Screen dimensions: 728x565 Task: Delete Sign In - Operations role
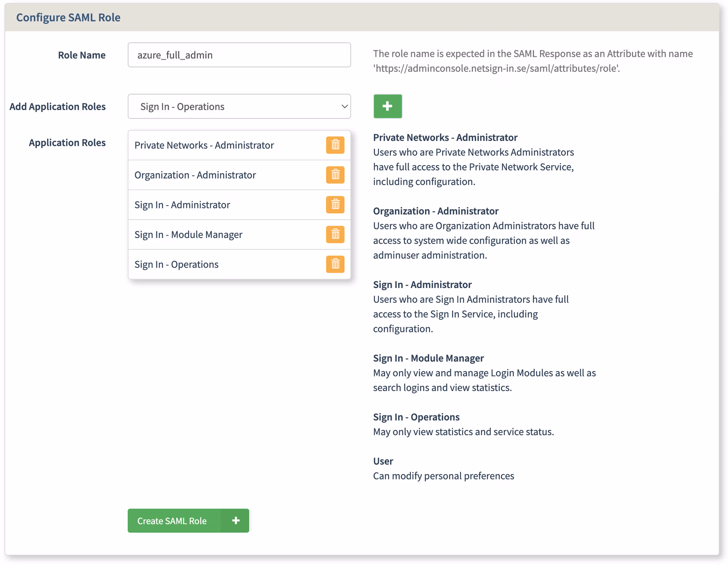pyautogui.click(x=335, y=264)
